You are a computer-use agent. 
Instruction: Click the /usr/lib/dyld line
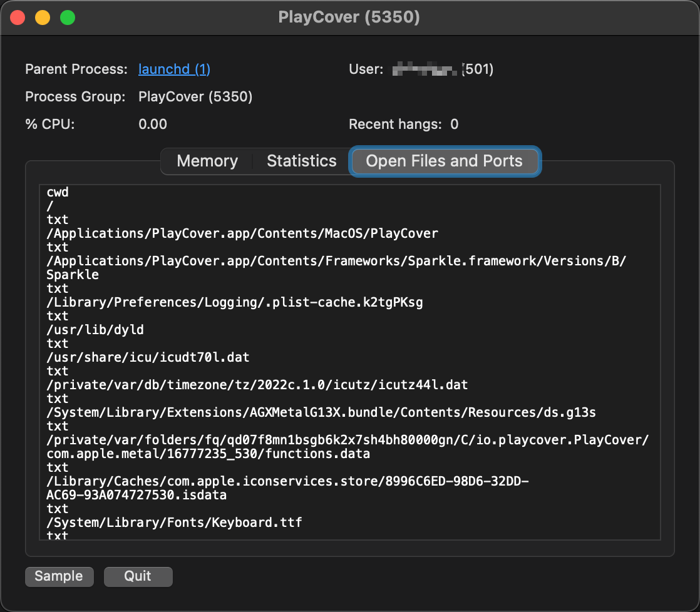pos(95,330)
